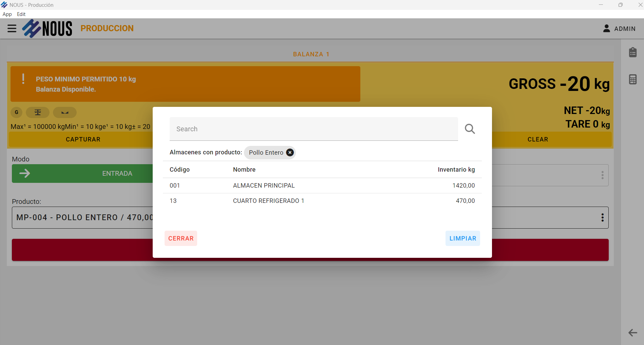Click the search magnifier icon

(470, 129)
